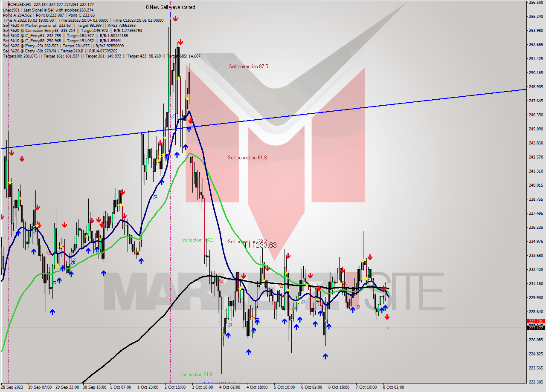Select 243.830 on the price scale

click(x=536, y=143)
